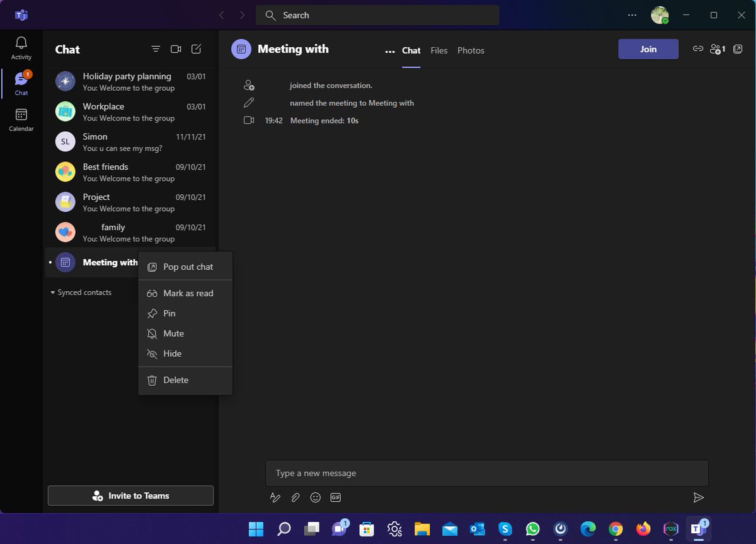Choose Hide from context menu
The image size is (756, 544).
(185, 354)
